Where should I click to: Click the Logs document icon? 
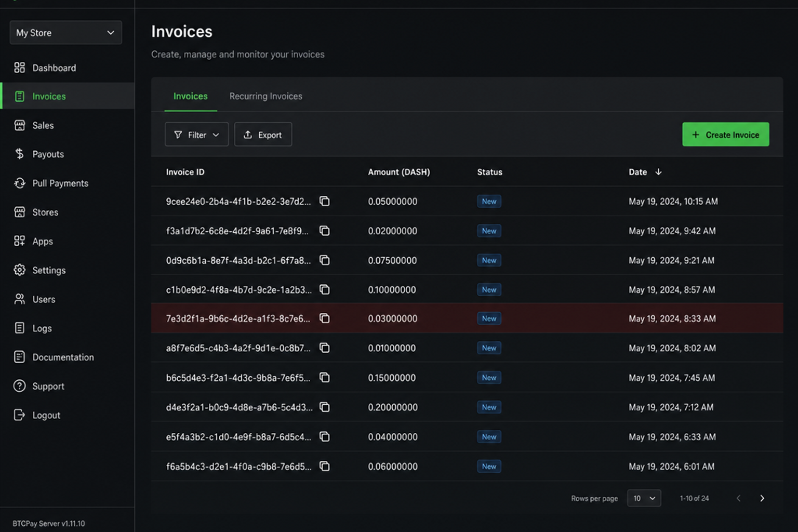pos(19,328)
